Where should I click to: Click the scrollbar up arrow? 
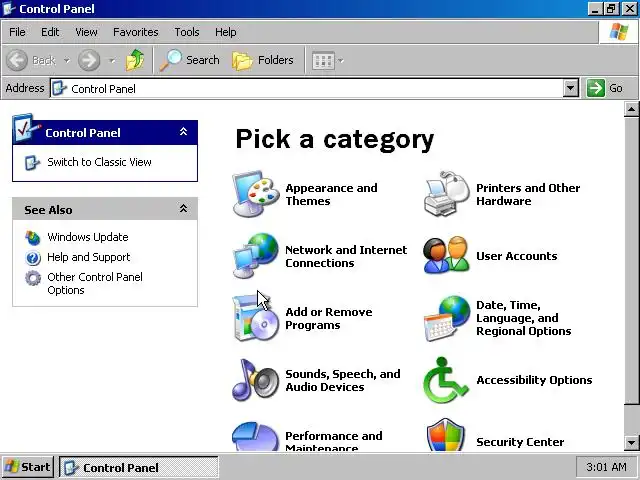click(631, 109)
